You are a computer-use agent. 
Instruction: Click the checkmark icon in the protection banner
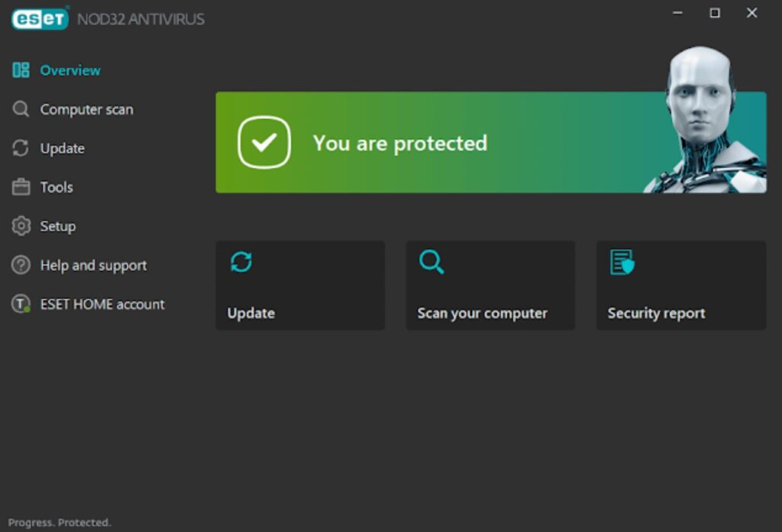(x=264, y=142)
